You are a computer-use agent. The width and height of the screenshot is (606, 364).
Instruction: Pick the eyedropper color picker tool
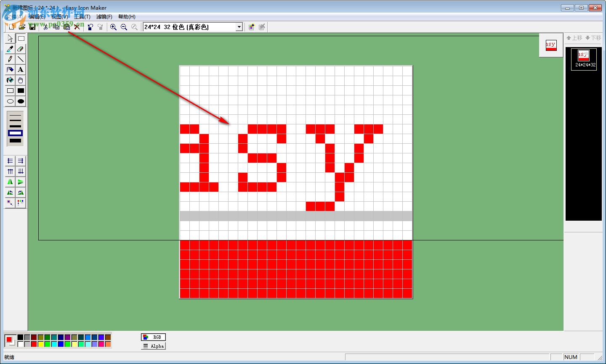pyautogui.click(x=10, y=49)
